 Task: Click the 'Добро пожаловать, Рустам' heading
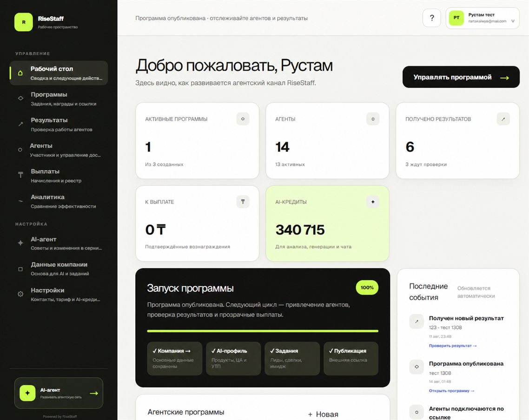pyautogui.click(x=234, y=66)
